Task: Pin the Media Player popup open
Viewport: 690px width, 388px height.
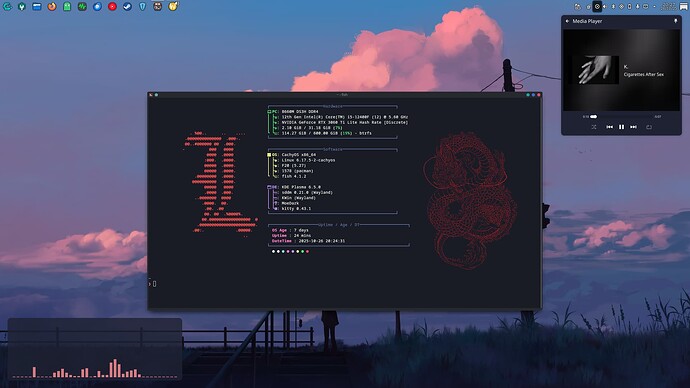Action: tap(675, 21)
